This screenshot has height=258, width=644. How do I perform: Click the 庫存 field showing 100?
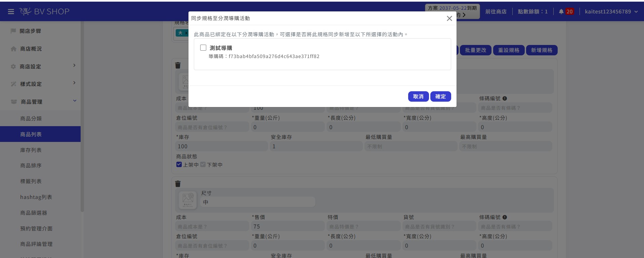[221, 146]
